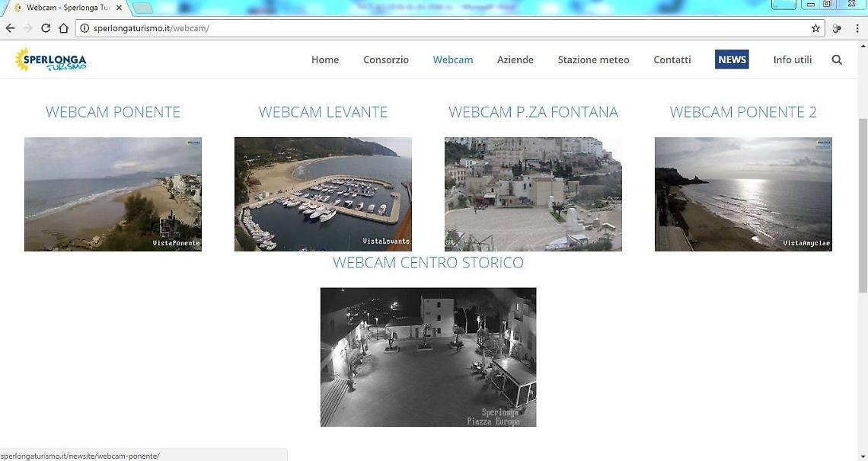Open the WEBCAM PONENTE link
The height and width of the screenshot is (461, 868).
point(113,111)
